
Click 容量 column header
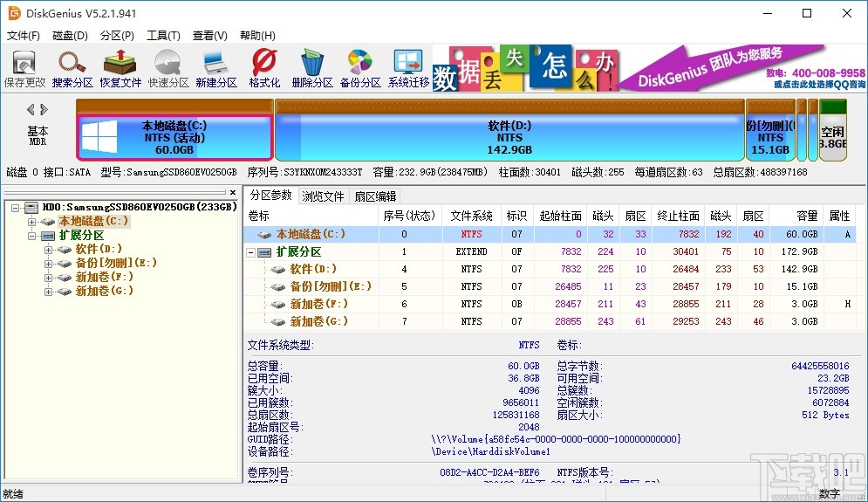[x=796, y=216]
